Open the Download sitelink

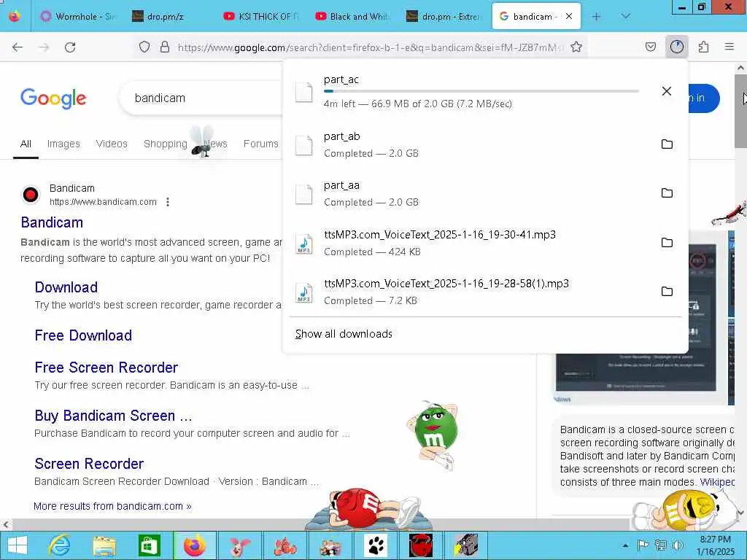click(x=66, y=287)
